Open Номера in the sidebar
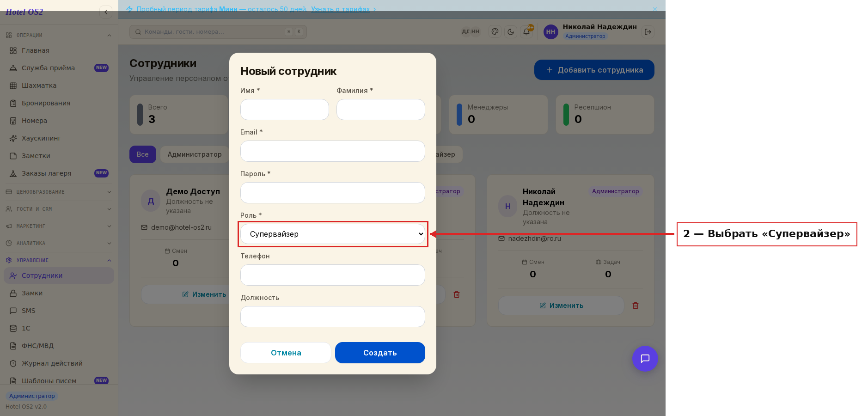Screen dimensions: 868x416 [59, 121]
